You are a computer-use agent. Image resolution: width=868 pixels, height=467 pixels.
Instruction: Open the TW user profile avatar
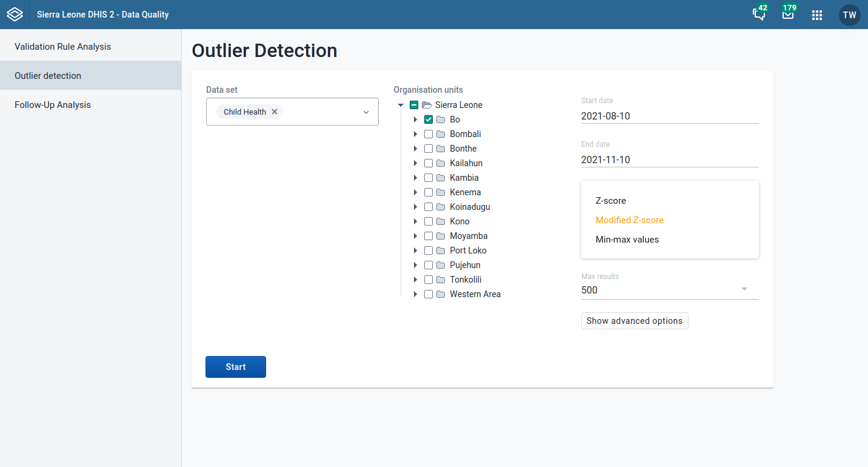tap(849, 15)
